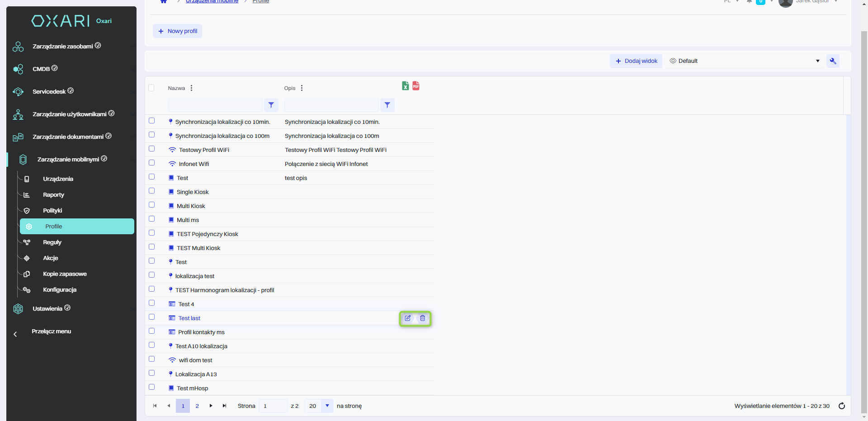Tick the checkbox for Infonet Wifi
Screen dimensions: 868x421
(152, 163)
